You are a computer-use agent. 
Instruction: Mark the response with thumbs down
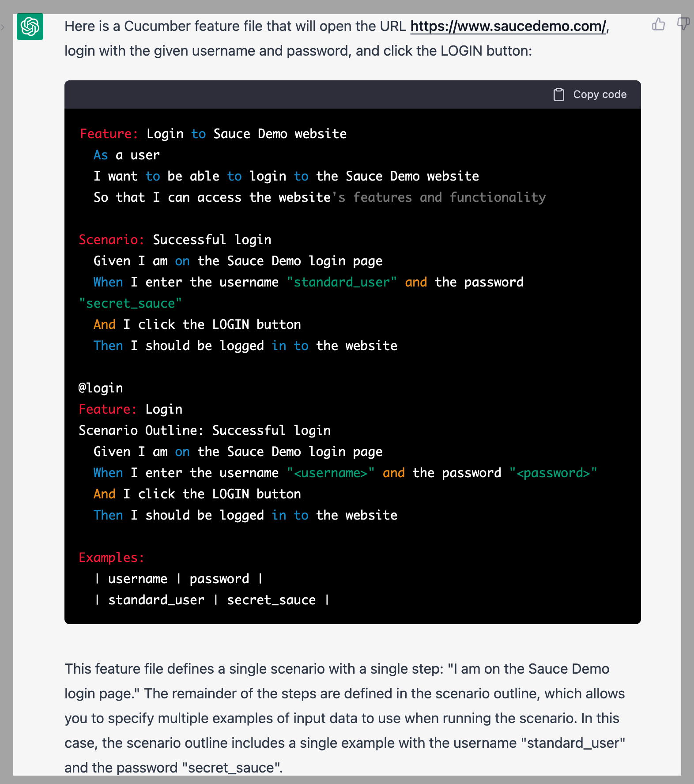(x=683, y=24)
